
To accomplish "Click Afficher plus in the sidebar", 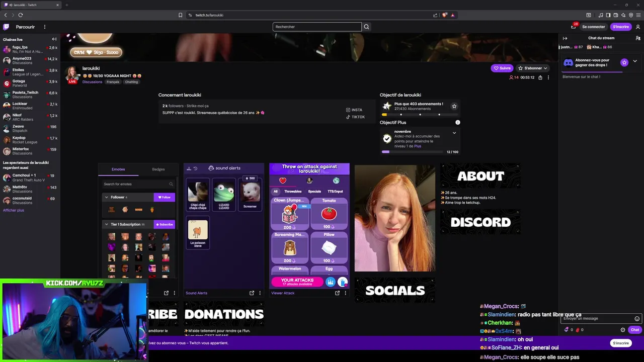I will 14,210.
